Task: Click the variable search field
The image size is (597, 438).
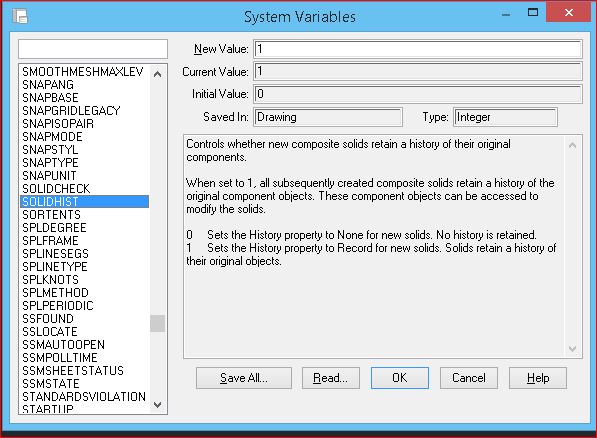Action: 93,49
